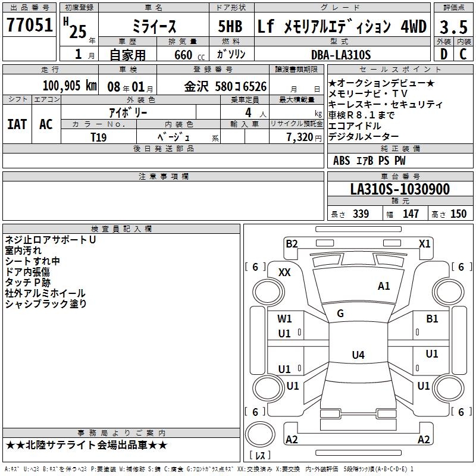Click the inspector note 室内汚れ
This screenshot has height=476, width=476.
pyautogui.click(x=23, y=250)
